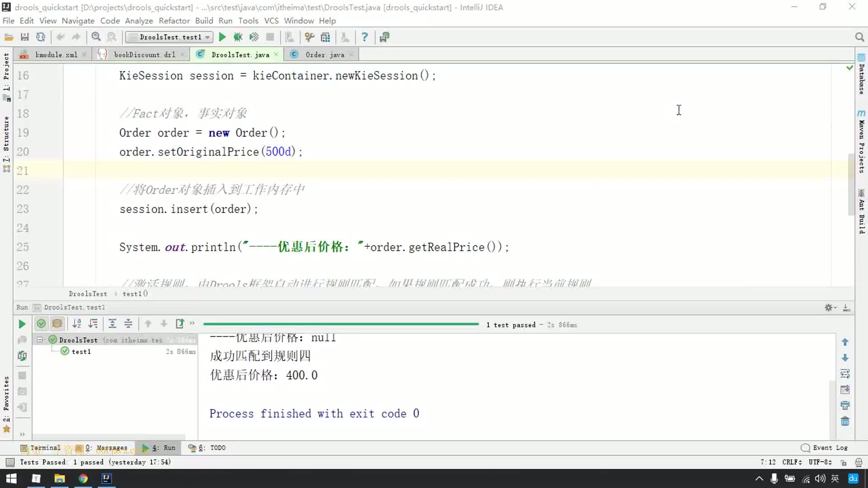Toggle tool window bars icon at status bar left
868x488 pixels.
pos(10,462)
